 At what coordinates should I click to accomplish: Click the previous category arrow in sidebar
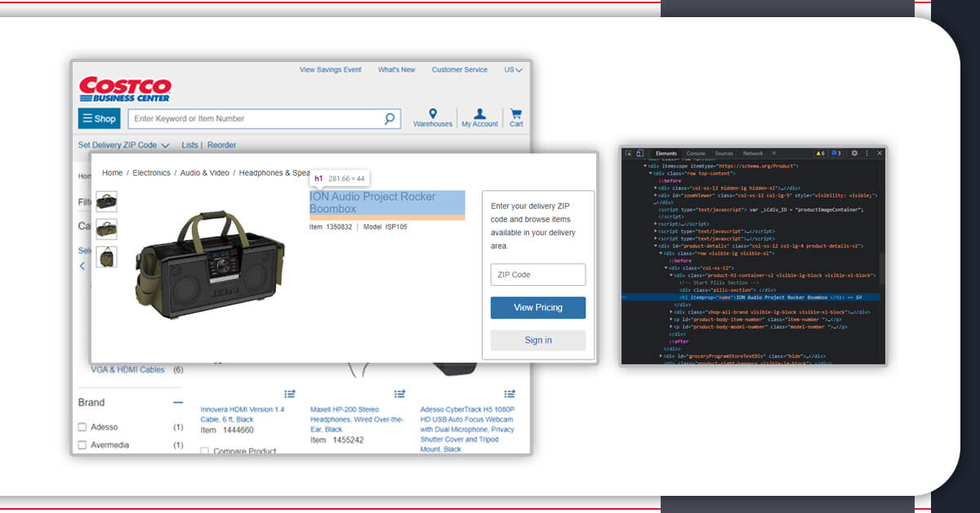pos(82,265)
